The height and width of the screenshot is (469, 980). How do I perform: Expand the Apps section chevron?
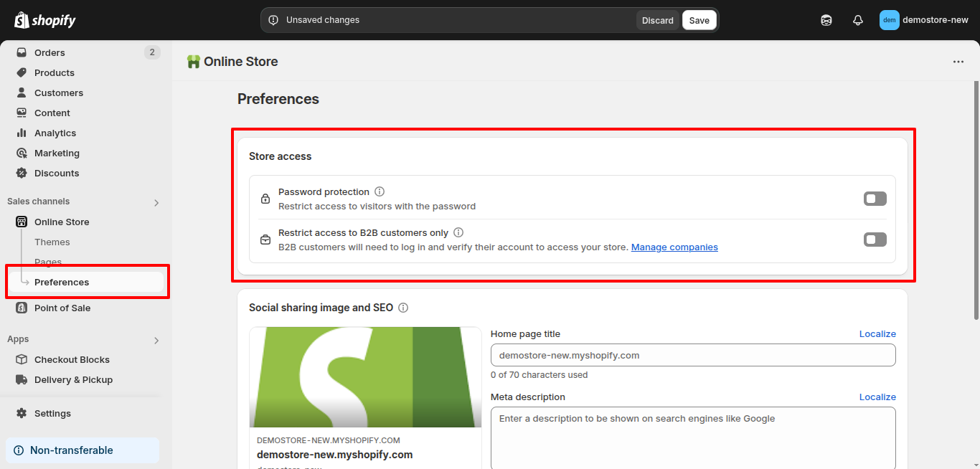point(156,340)
